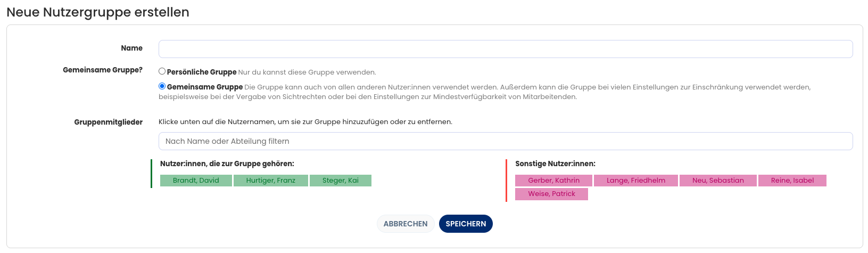
Task: Remove Brandt, David from the group
Action: (196, 181)
